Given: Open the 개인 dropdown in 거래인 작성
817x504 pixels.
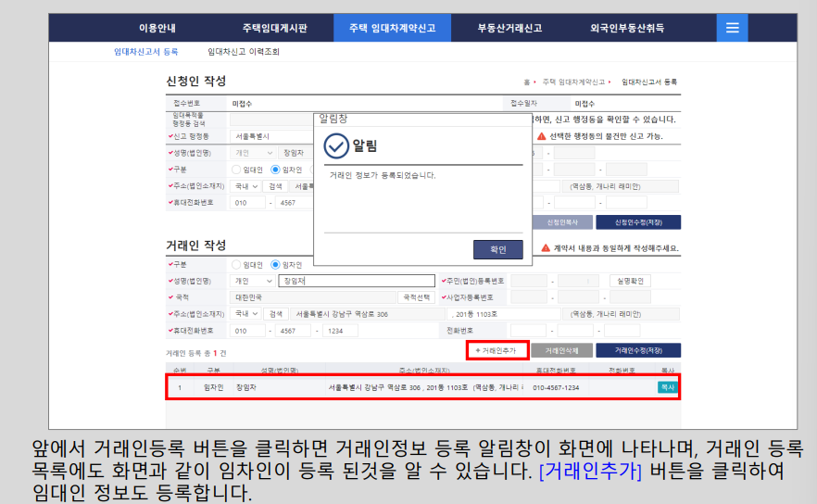Looking at the screenshot, I should (253, 281).
